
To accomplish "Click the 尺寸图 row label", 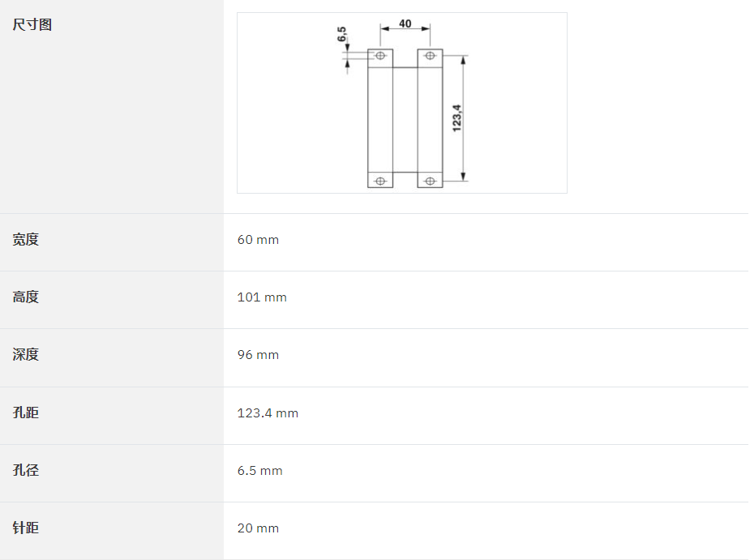I will (x=32, y=24).
